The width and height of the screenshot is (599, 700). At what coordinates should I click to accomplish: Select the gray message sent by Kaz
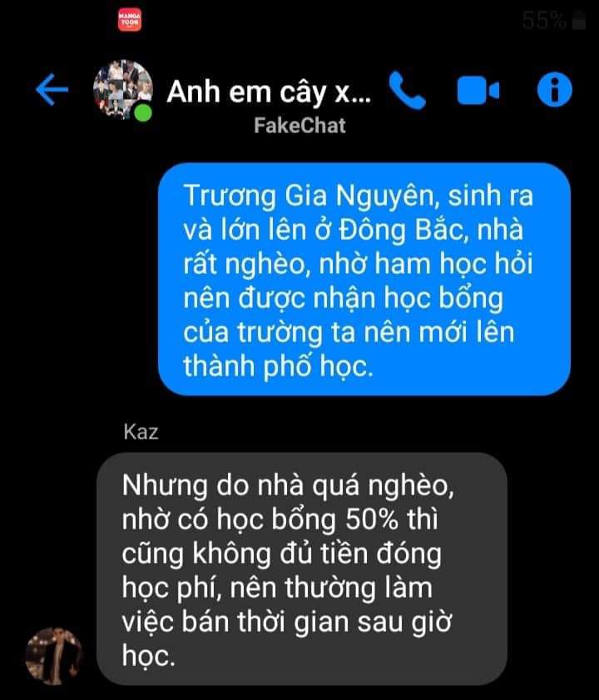[302, 568]
